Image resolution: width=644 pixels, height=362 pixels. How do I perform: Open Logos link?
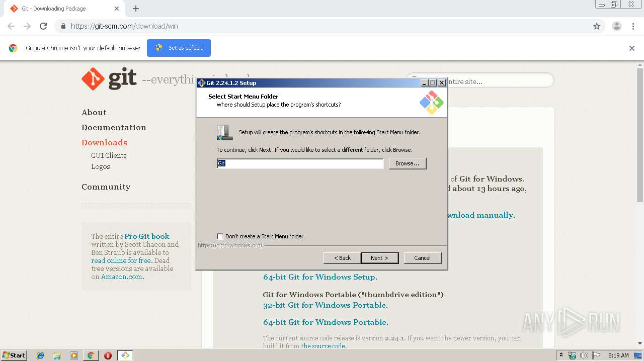pyautogui.click(x=101, y=166)
